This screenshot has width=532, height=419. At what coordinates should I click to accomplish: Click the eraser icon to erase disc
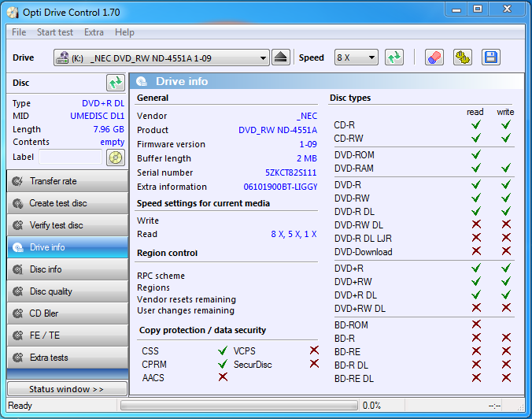pyautogui.click(x=434, y=57)
